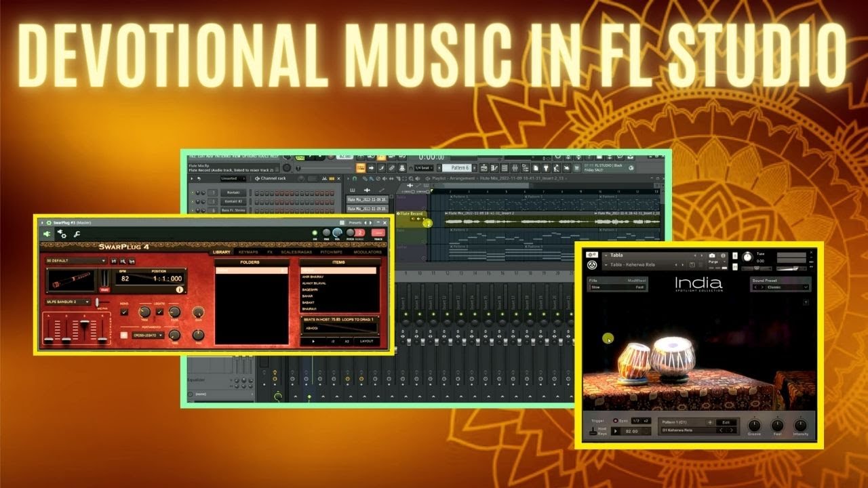The image size is (868, 488).
Task: Toggle Kontakt channel mute light in the channel rack
Action: pyautogui.click(x=193, y=192)
